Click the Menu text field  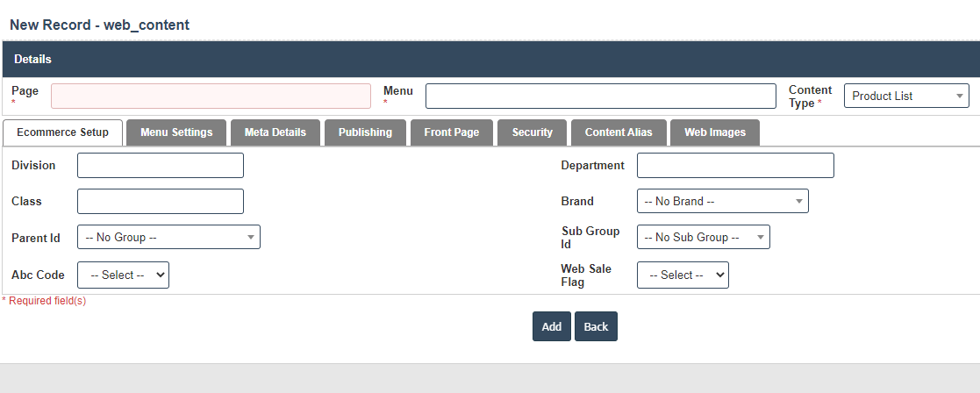(x=600, y=96)
